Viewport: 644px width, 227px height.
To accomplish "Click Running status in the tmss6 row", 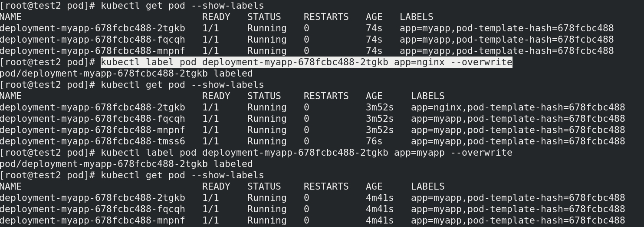I will [267, 141].
